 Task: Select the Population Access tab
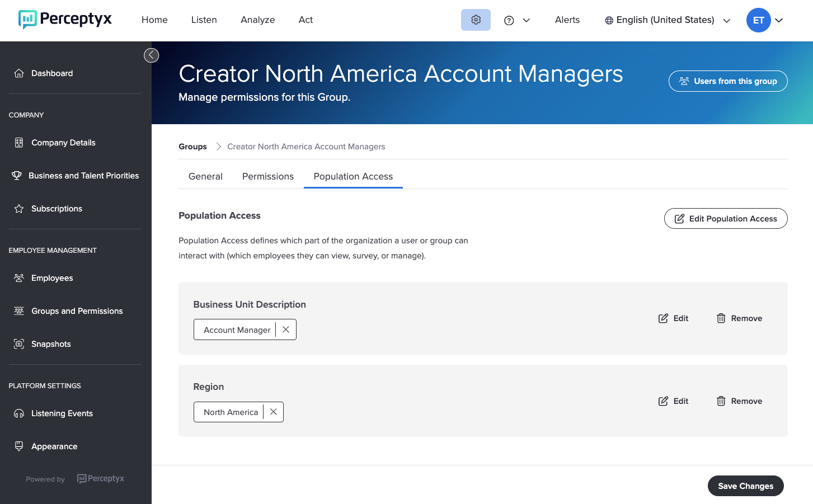353,176
